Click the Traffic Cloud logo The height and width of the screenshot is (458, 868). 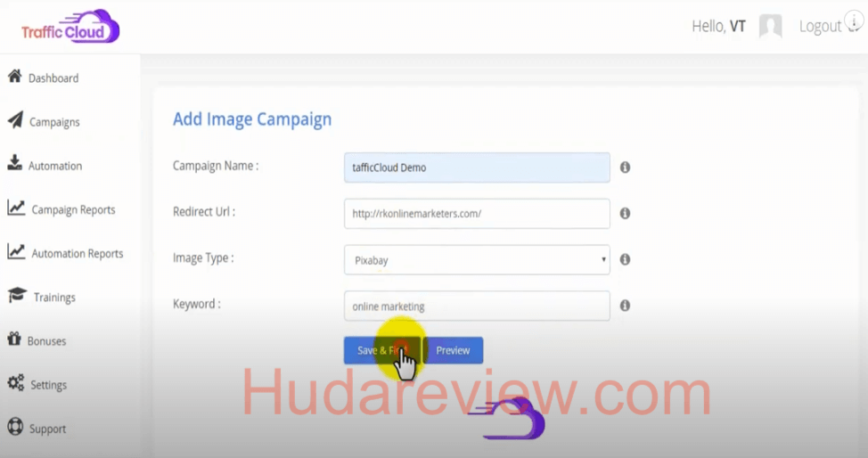71,27
